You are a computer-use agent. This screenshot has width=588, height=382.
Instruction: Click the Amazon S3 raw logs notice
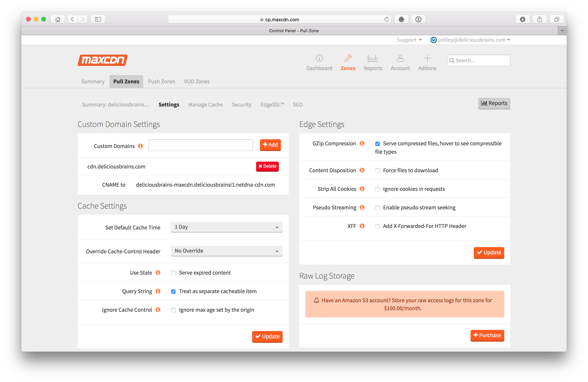[x=404, y=304]
